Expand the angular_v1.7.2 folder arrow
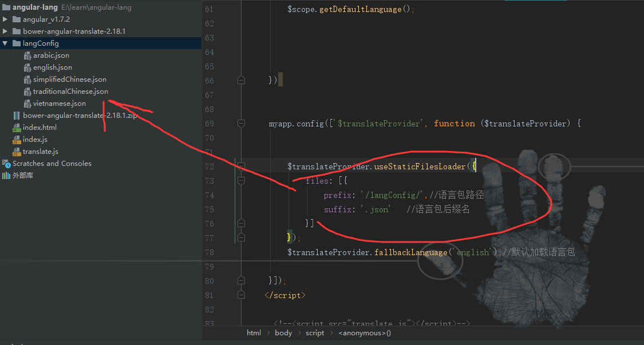Viewport: 644px width, 345px height. (x=5, y=19)
